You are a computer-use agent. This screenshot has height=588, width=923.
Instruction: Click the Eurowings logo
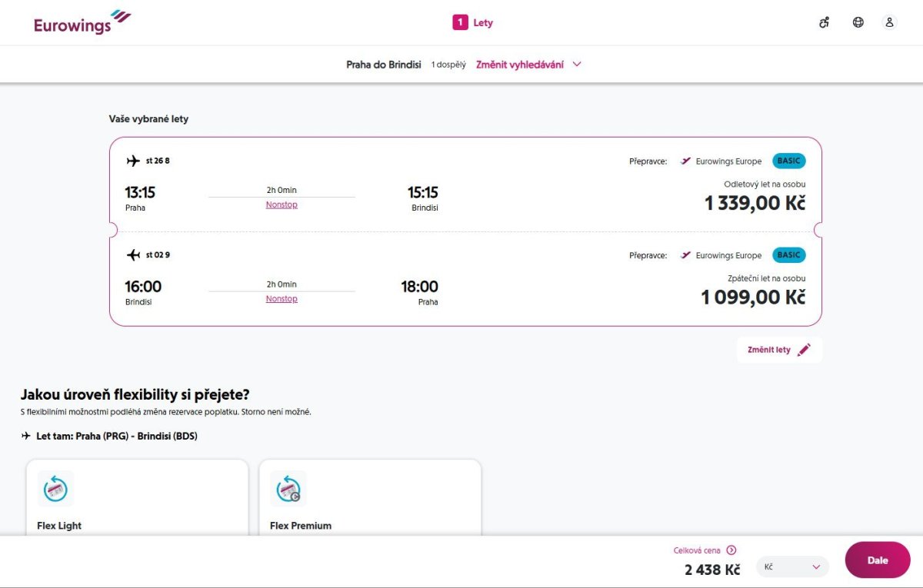tap(82, 22)
